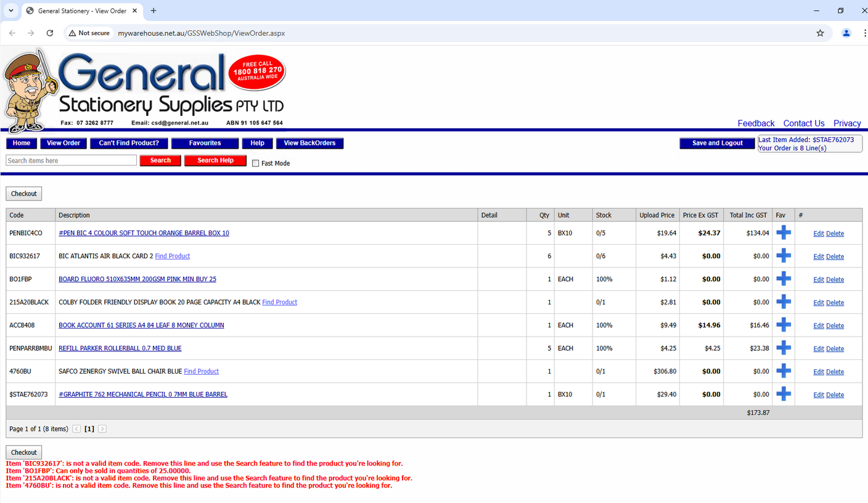
Task: Click Find Product for Safco Zenergy chair
Action: pos(201,371)
